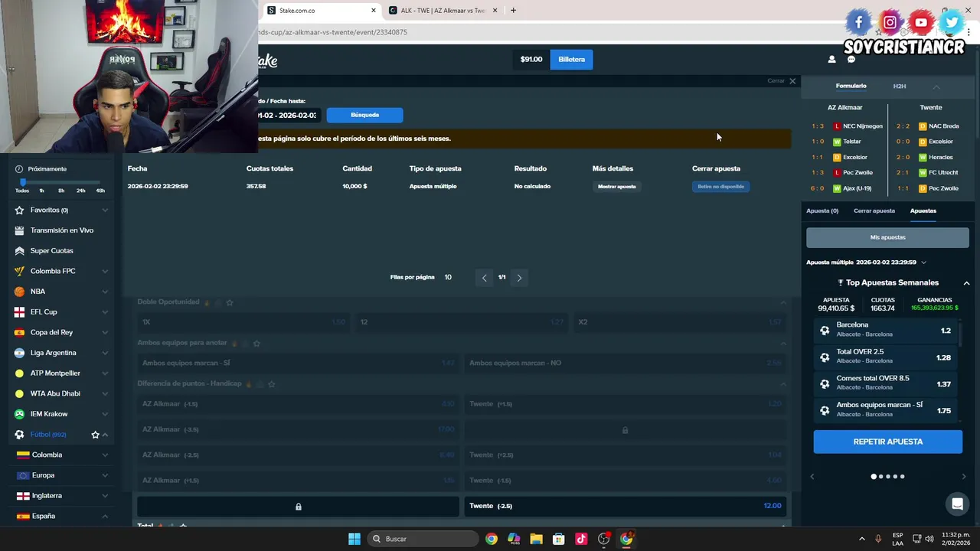Image resolution: width=980 pixels, height=551 pixels.
Task: Open the user account profile icon
Action: click(x=832, y=59)
